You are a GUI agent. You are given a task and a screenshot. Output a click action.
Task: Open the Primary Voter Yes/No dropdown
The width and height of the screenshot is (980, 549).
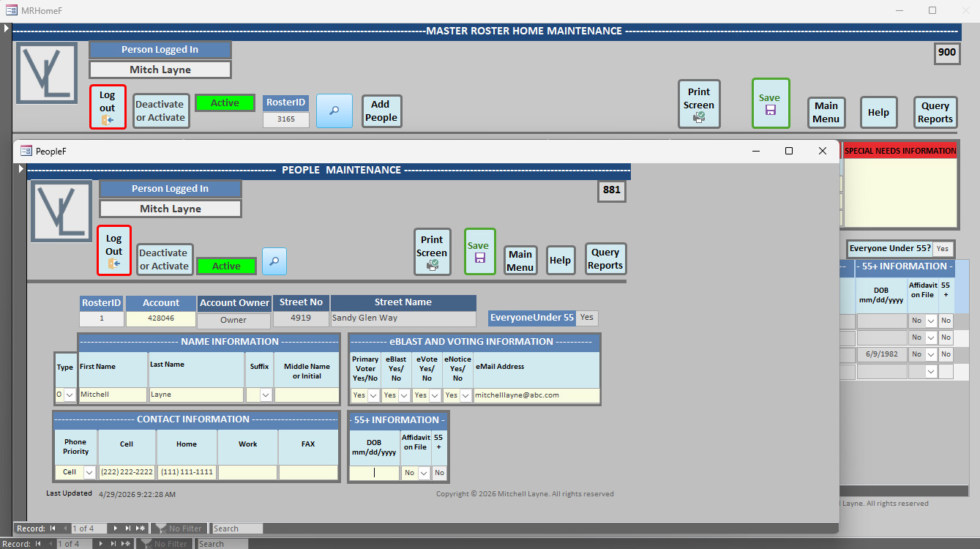pos(373,395)
